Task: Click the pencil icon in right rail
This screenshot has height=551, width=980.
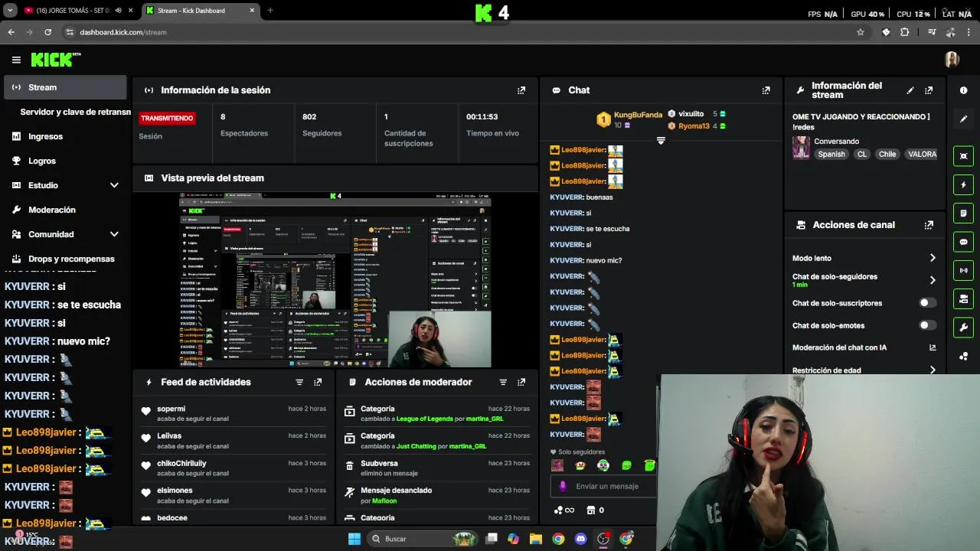Action: point(963,119)
